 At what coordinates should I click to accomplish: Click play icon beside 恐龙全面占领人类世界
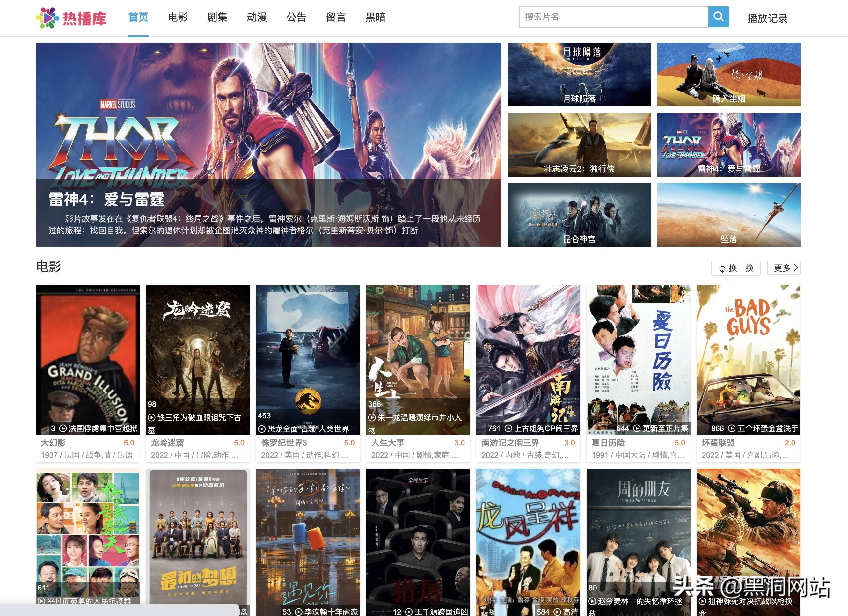262,429
